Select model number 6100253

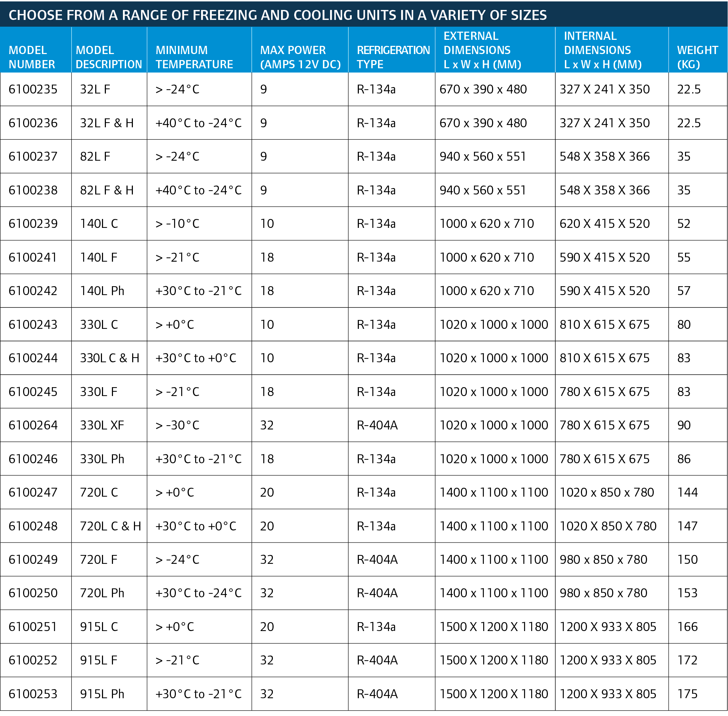pos(33,694)
